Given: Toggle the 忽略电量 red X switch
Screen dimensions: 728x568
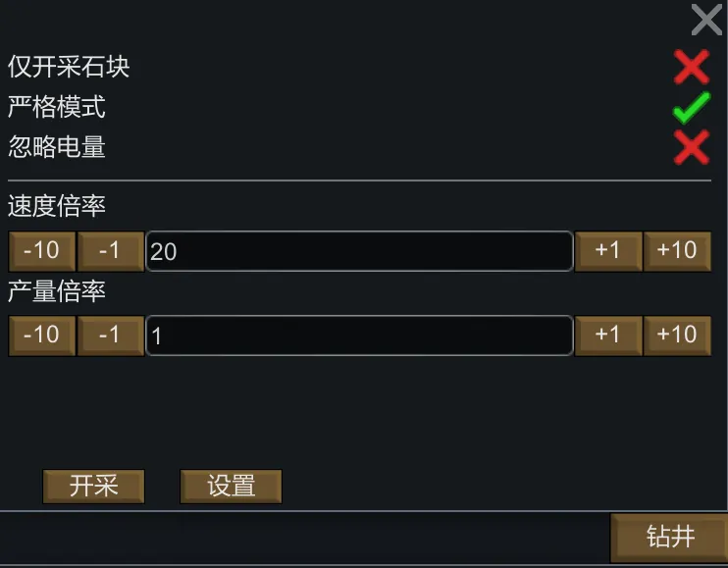Looking at the screenshot, I should 692,147.
